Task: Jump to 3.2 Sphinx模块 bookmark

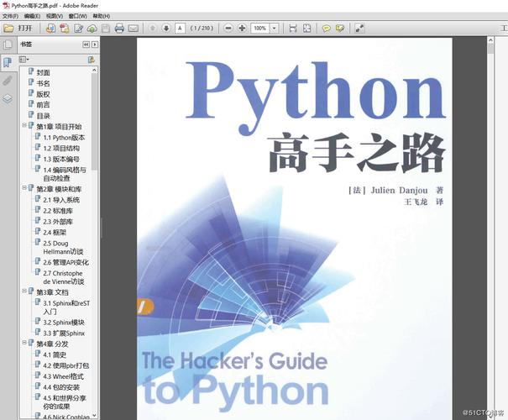Action: (64, 323)
